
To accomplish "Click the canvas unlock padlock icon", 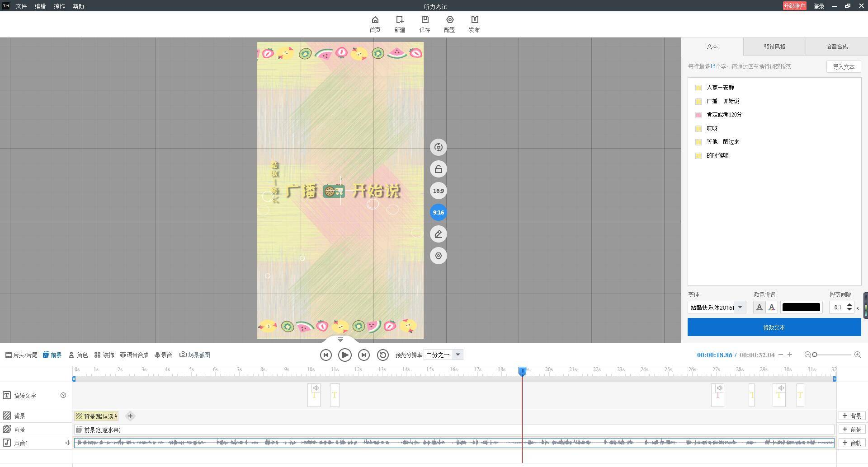I will (x=438, y=169).
